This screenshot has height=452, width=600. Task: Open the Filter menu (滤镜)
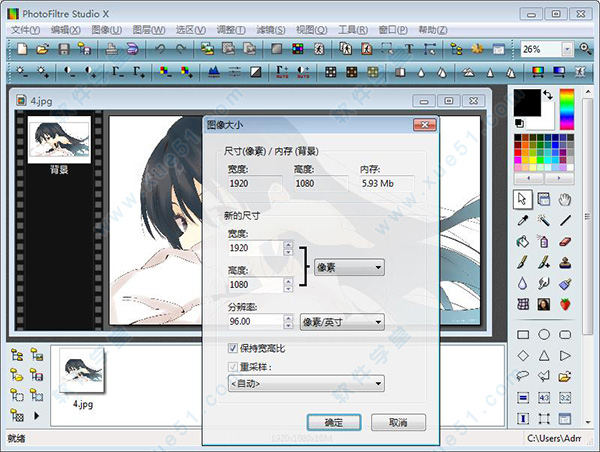(271, 30)
